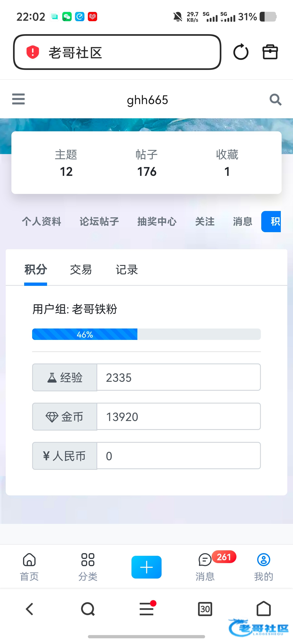The width and height of the screenshot is (293, 644).
Task: Open 抽奖中心 lottery section
Action: pyautogui.click(x=157, y=222)
